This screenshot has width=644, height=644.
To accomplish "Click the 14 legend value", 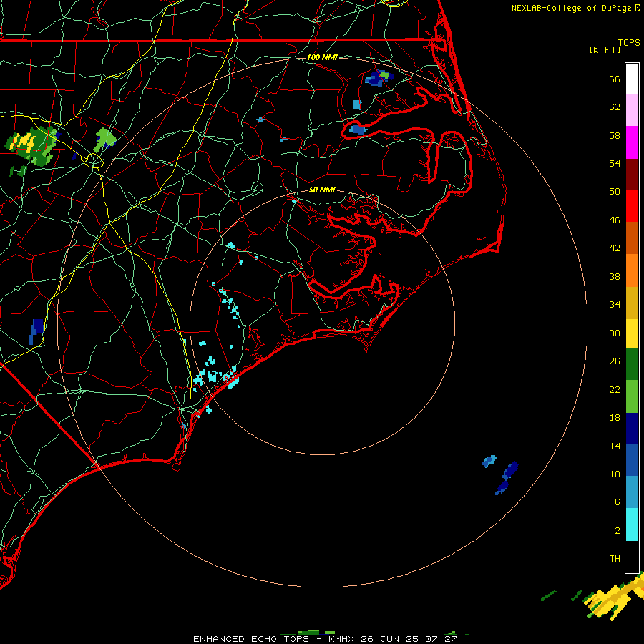I will (x=615, y=446).
